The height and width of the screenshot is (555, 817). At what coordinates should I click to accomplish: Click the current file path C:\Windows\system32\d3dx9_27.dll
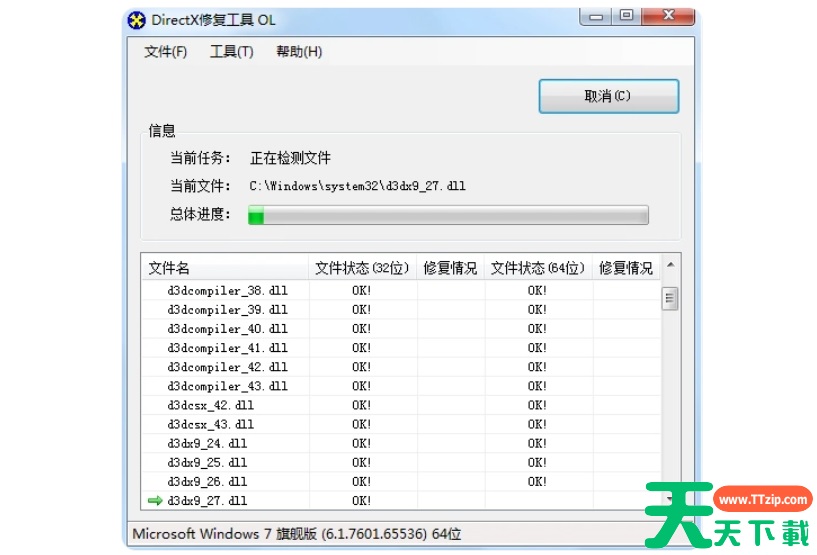click(357, 186)
